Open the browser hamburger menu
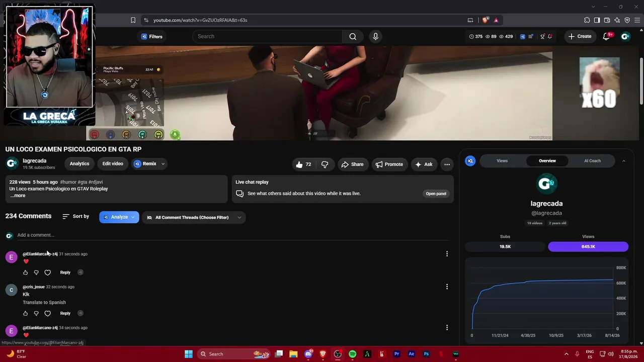Screen dimensions: 644x362 point(637,20)
